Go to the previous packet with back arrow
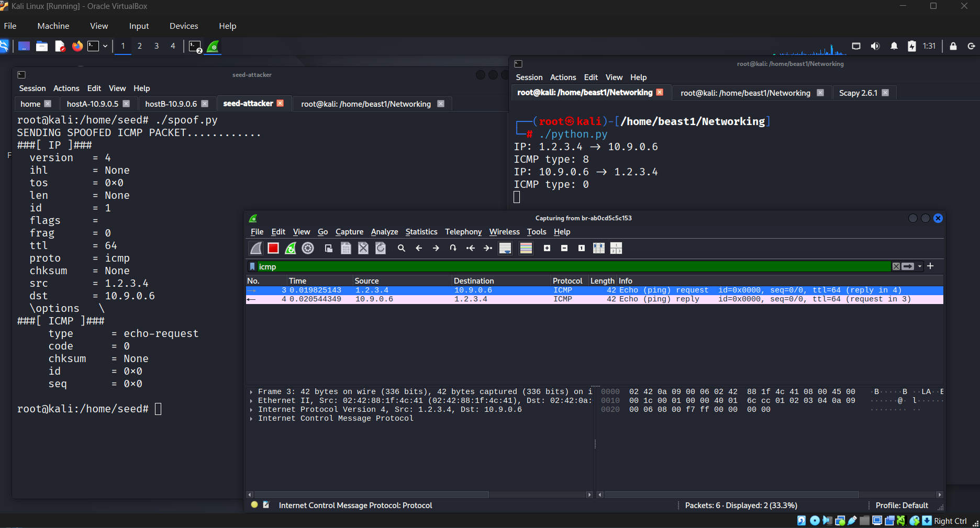The width and height of the screenshot is (980, 528). [x=419, y=248]
